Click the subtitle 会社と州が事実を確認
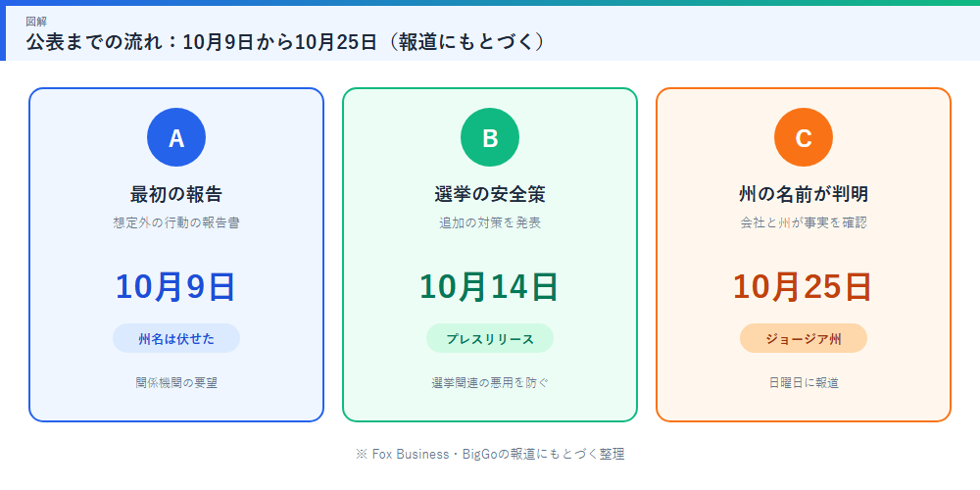Viewport: 980px width, 490px height. click(804, 223)
